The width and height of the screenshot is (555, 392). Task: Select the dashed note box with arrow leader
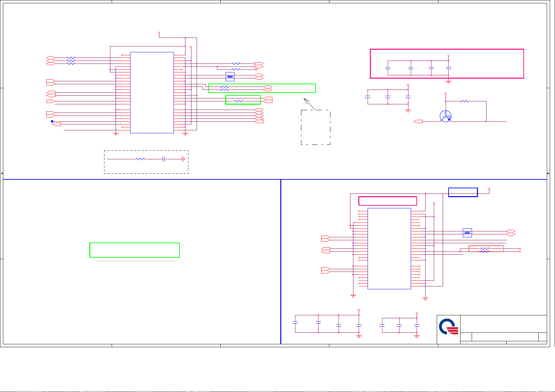[x=316, y=127]
